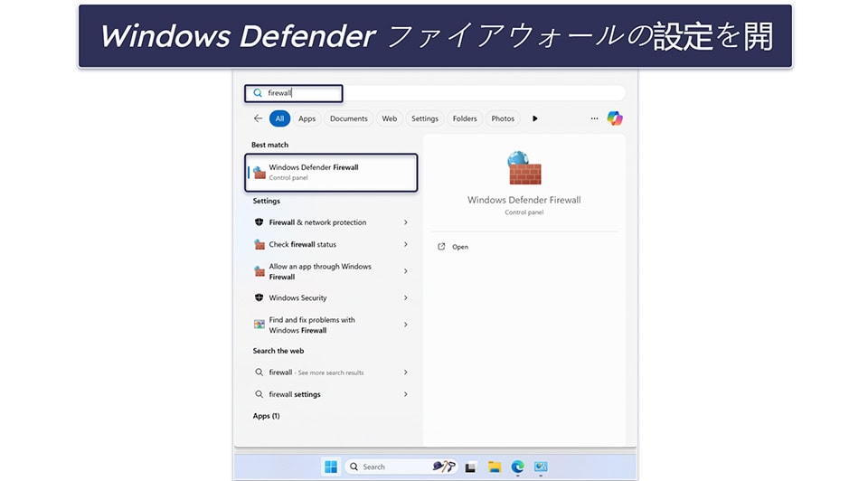Go back using the left arrow icon

[258, 118]
